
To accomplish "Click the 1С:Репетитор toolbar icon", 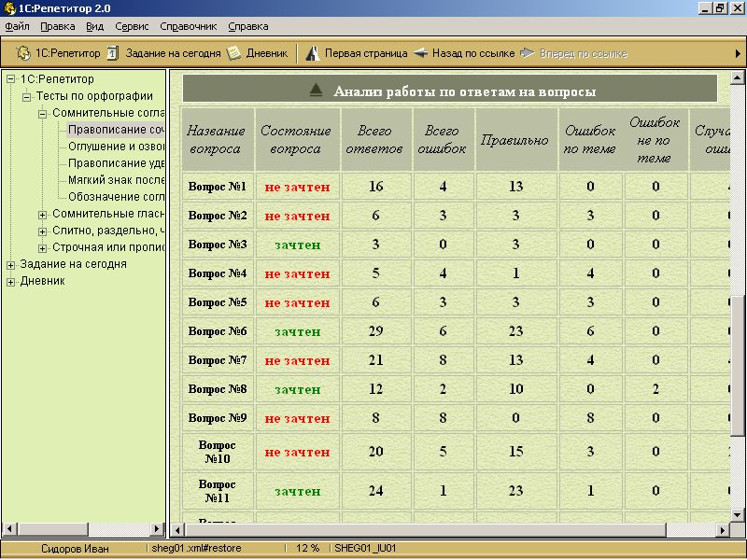I will 24,53.
